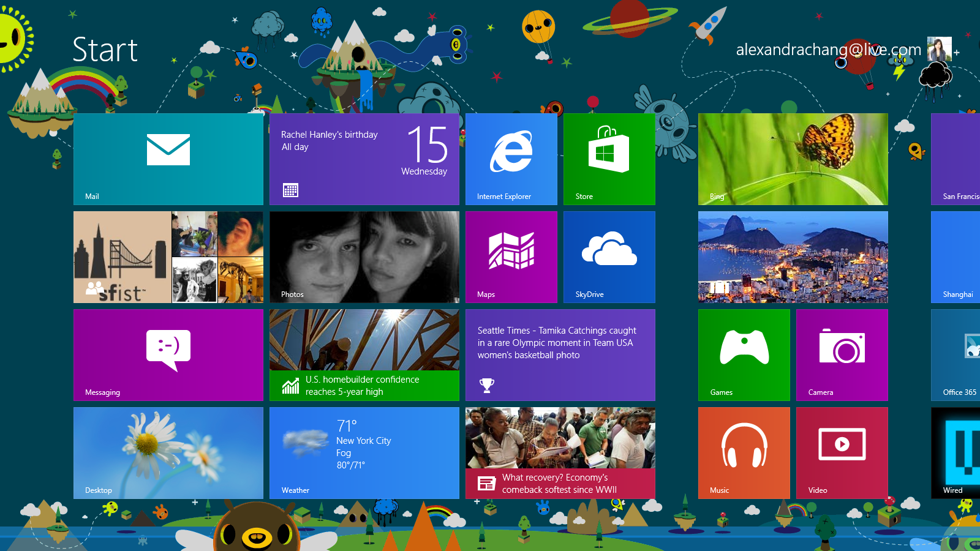This screenshot has width=980, height=551.
Task: Click the calendar grid icon
Action: coord(290,190)
